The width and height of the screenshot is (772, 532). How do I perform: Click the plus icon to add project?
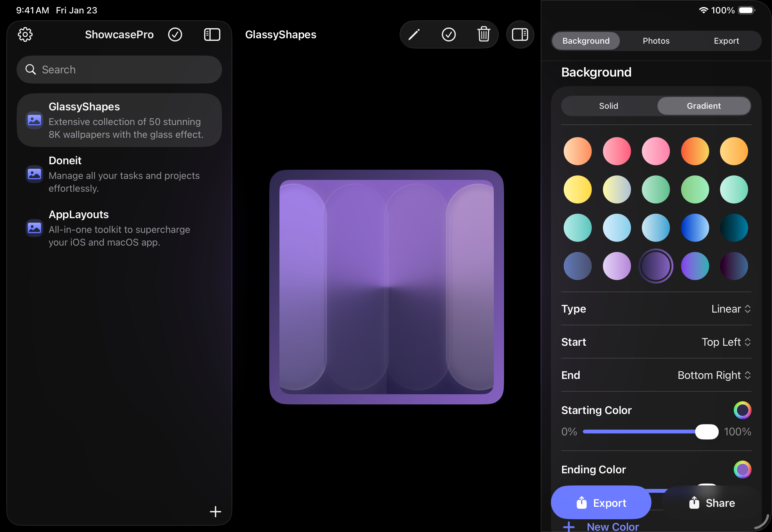point(215,512)
